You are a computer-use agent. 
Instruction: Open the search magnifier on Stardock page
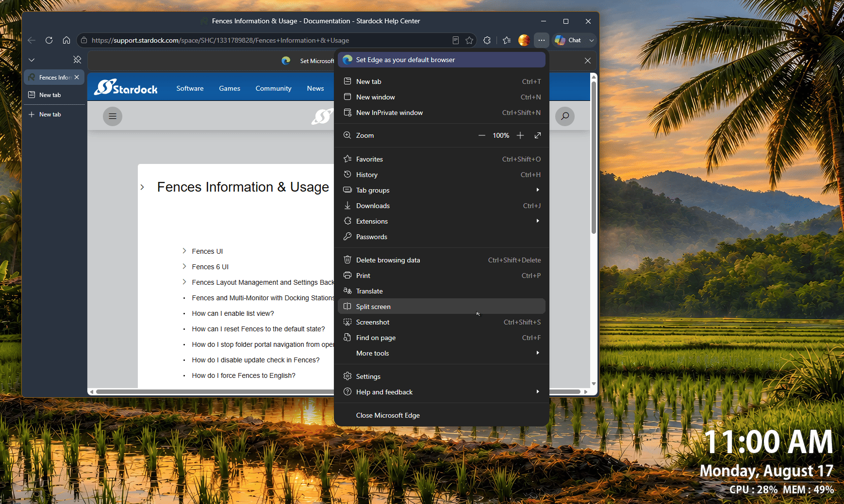click(565, 116)
